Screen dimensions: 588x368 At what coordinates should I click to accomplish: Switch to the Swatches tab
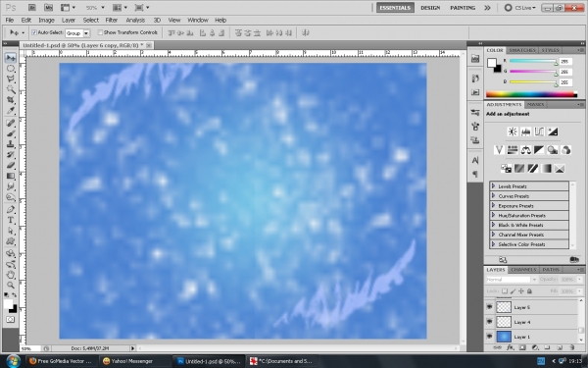[x=522, y=50]
